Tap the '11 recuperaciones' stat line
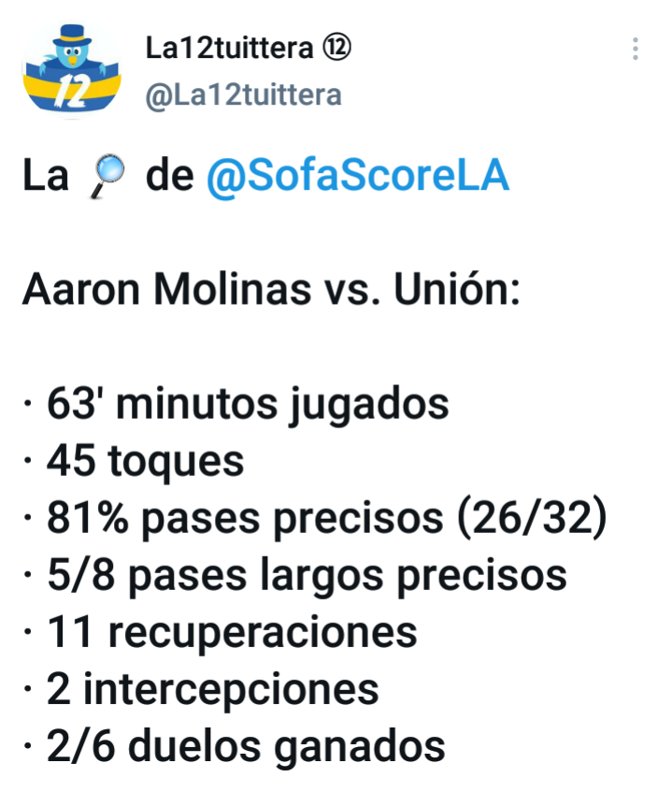 click(x=221, y=633)
